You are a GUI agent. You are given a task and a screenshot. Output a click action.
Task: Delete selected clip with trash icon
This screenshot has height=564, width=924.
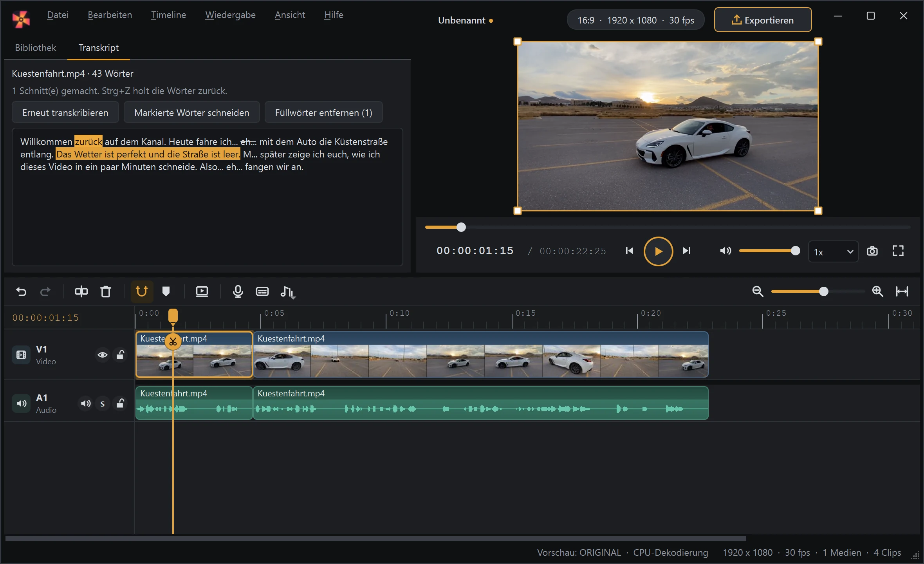(106, 291)
